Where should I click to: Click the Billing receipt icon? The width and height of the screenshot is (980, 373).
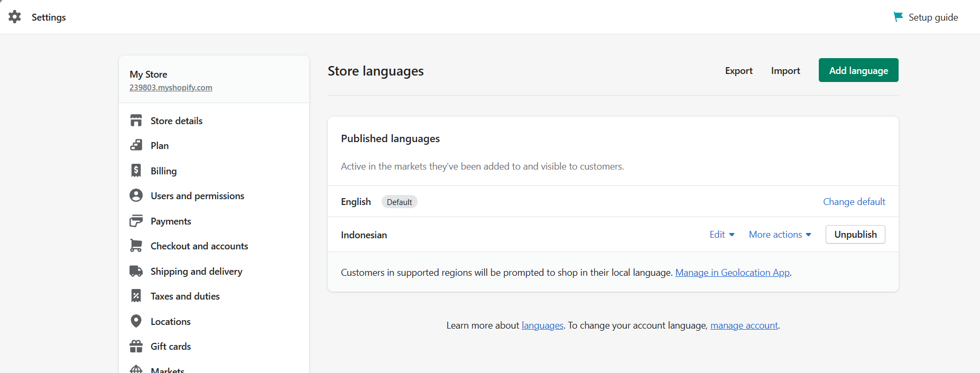pos(136,171)
